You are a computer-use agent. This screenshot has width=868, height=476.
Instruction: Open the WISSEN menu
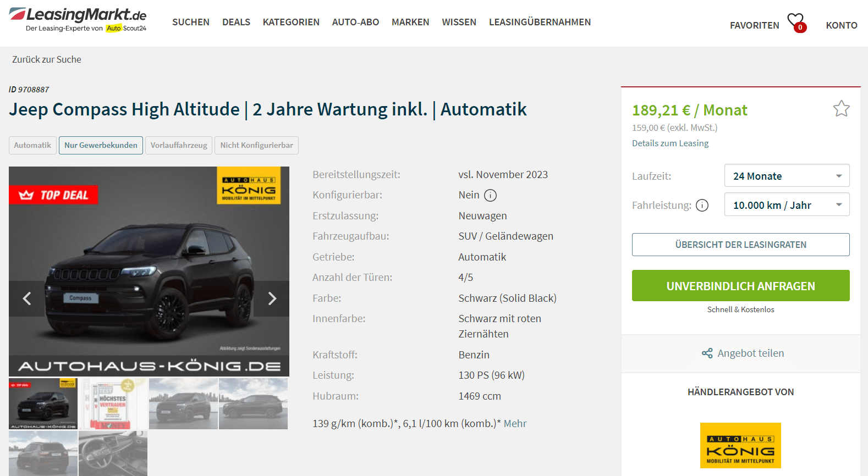459,22
